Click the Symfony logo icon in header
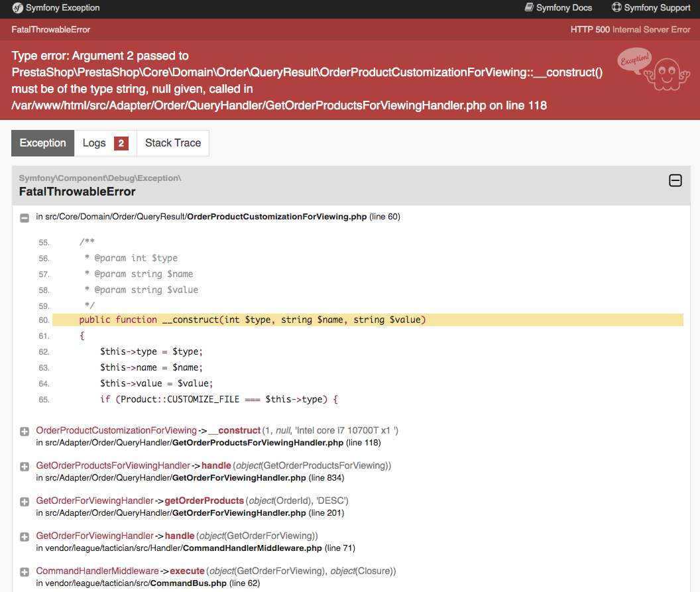 tap(17, 8)
